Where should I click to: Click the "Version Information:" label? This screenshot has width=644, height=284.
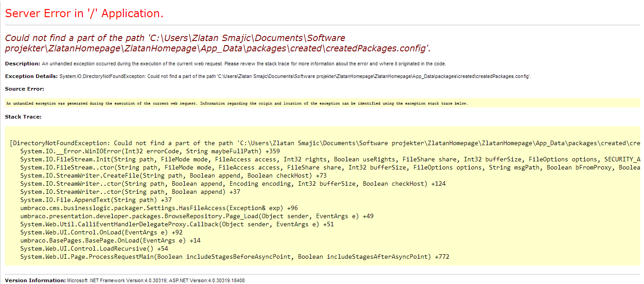coord(35,280)
